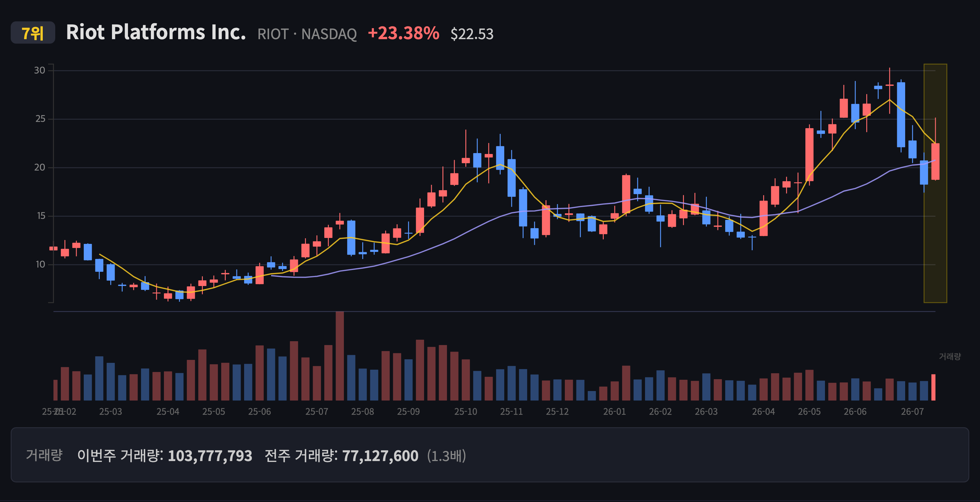Select the 25-12 date axis label

click(557, 412)
